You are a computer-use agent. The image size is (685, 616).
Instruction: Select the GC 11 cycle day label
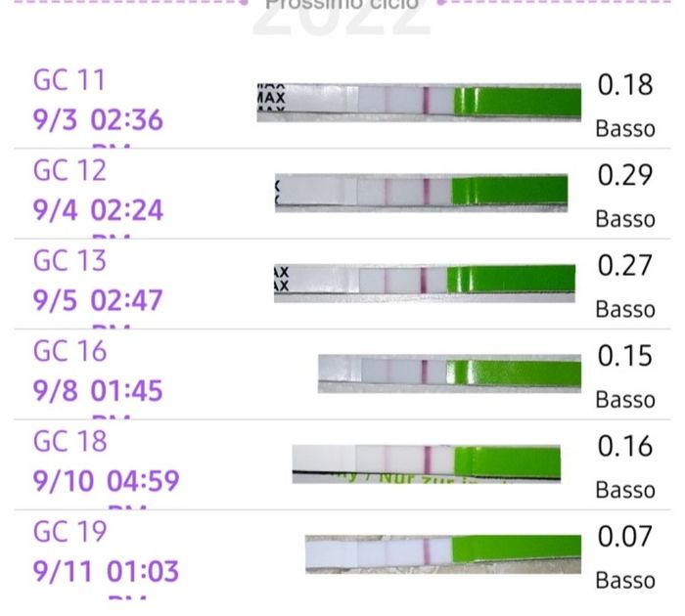(x=68, y=80)
